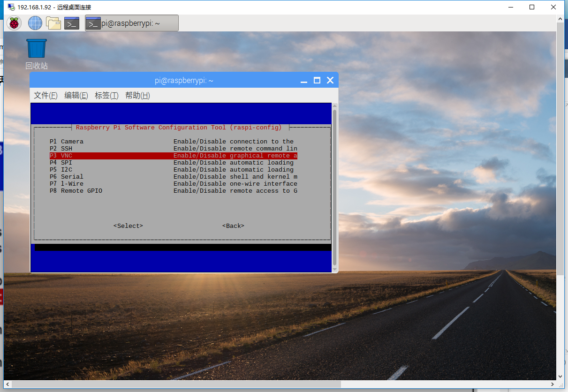Screen dimensions: 568x392
Task: Click Remote GPIO description 'remote access to G'
Action: point(264,190)
